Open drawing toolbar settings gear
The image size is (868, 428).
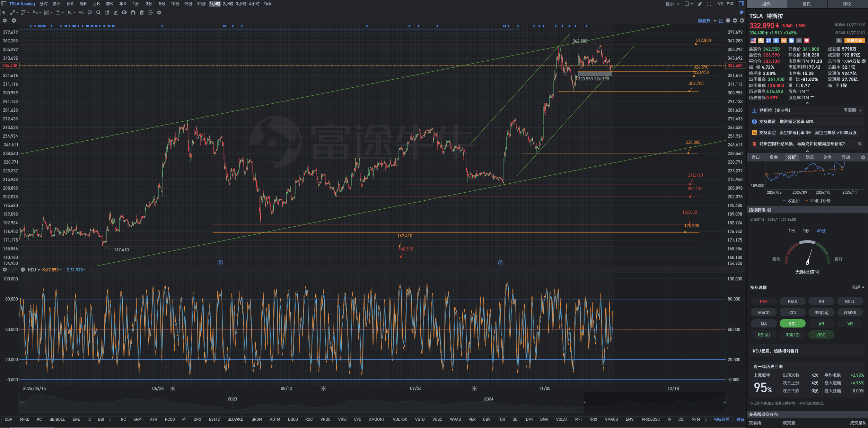[x=159, y=12]
